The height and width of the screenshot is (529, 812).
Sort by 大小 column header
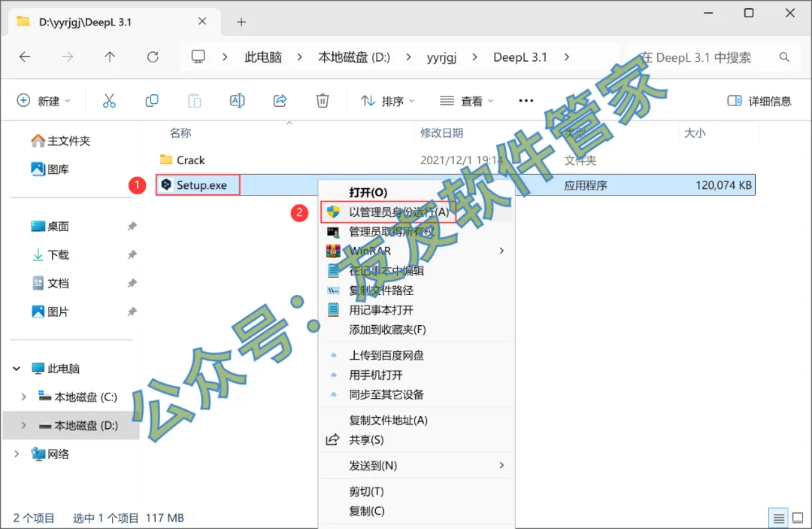[x=695, y=133]
